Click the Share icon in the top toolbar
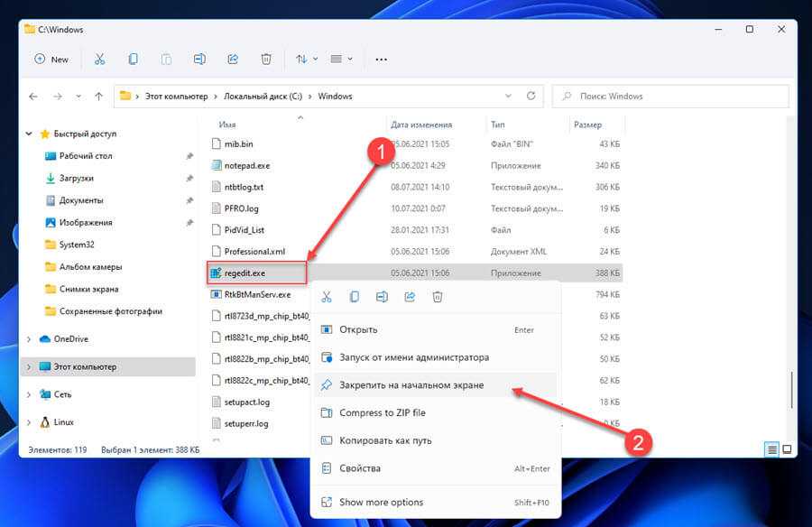812x527 pixels. click(x=233, y=60)
